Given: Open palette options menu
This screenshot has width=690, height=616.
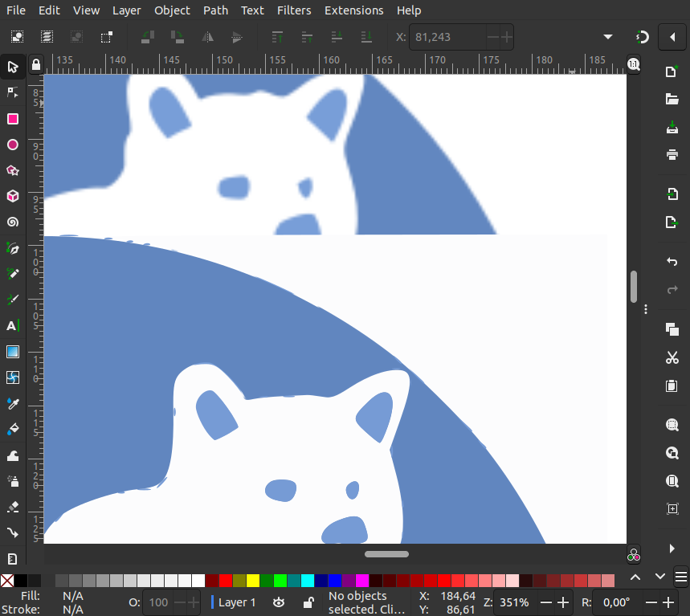Looking at the screenshot, I should click(x=680, y=577).
